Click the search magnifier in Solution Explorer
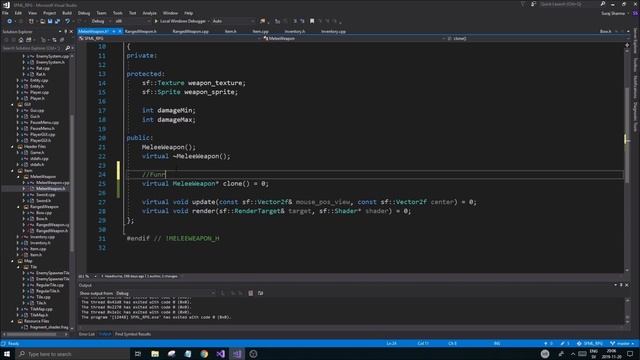This screenshot has height=360, width=640. point(67,48)
